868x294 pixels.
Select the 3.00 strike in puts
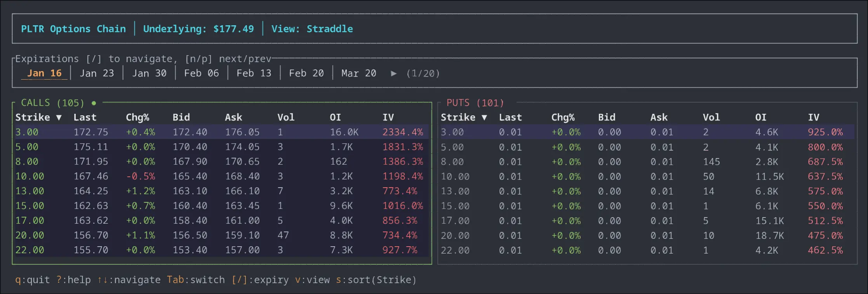point(452,132)
